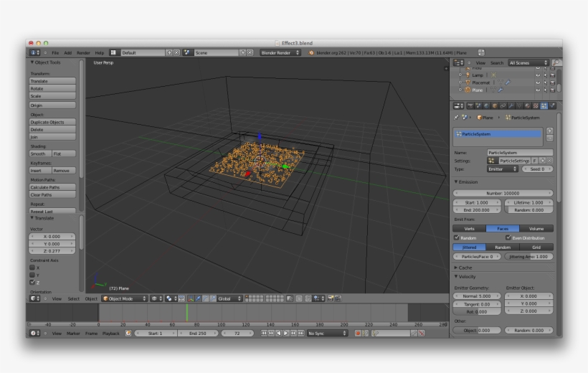
Task: Choose Faces in Emit From
Action: (x=503, y=229)
